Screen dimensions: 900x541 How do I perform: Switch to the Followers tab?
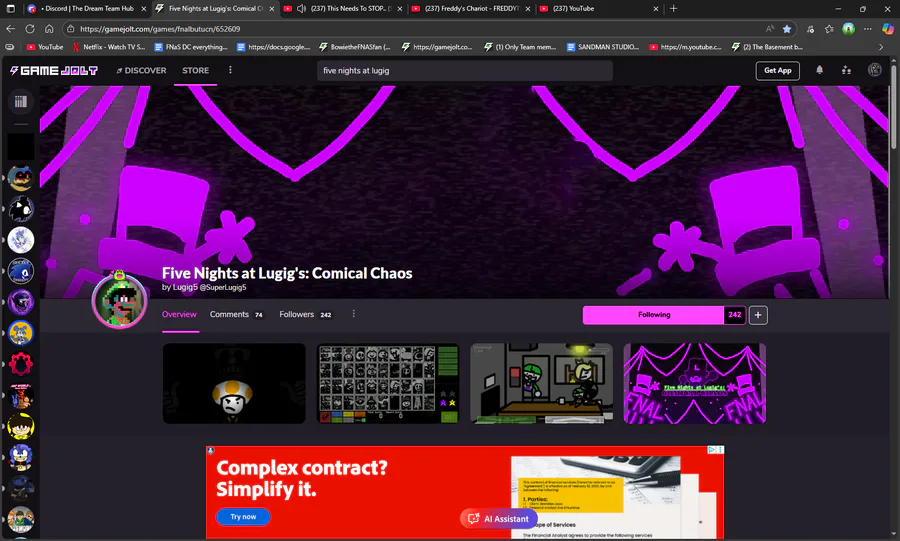pyautogui.click(x=305, y=314)
